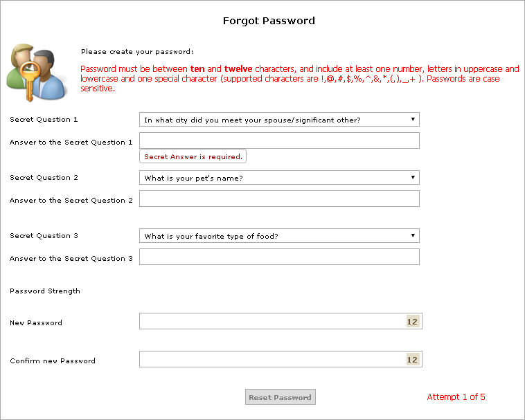Click the Confirm new Password counter badge

(412, 360)
